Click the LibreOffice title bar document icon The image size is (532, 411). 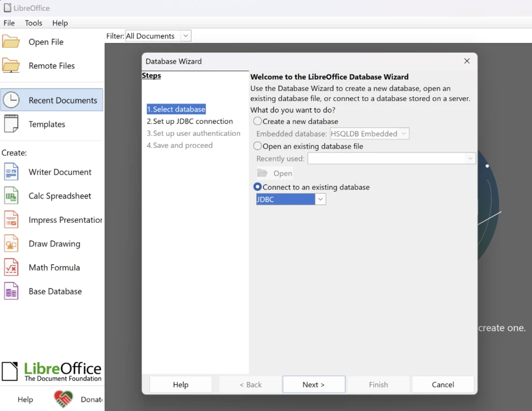pos(7,8)
